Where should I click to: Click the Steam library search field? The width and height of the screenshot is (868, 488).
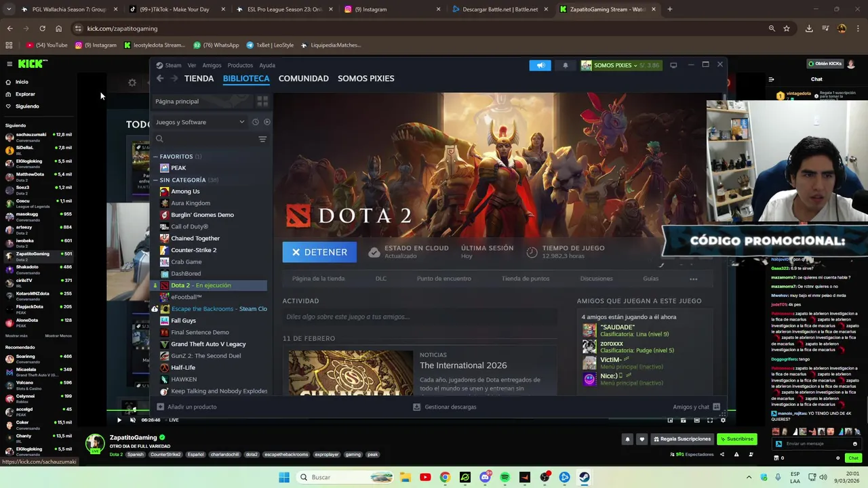pos(203,139)
